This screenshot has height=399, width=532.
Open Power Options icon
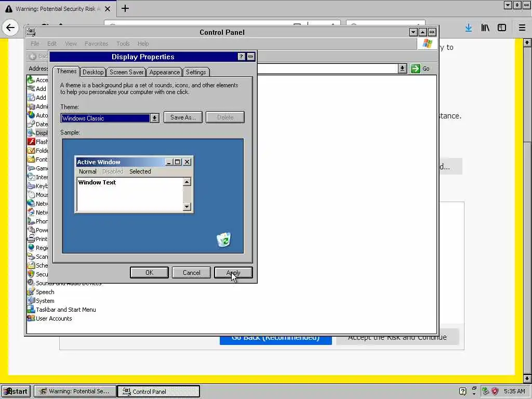coord(31,230)
